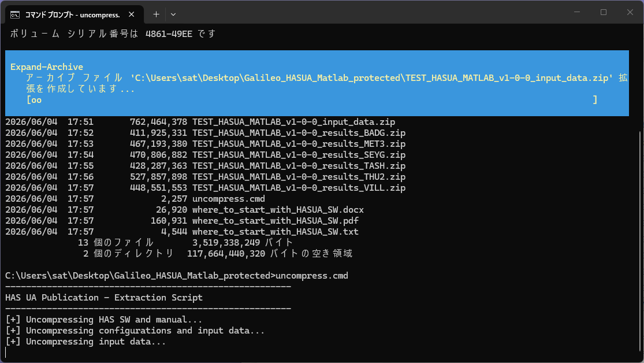Image resolution: width=644 pixels, height=363 pixels.
Task: Click the Uncompressing configurations and input data line
Action: (x=135, y=331)
